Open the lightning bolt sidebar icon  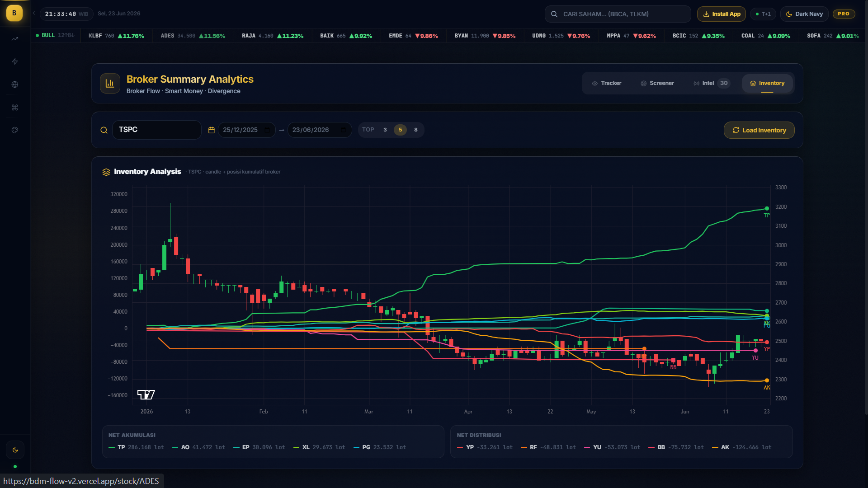pos(15,61)
